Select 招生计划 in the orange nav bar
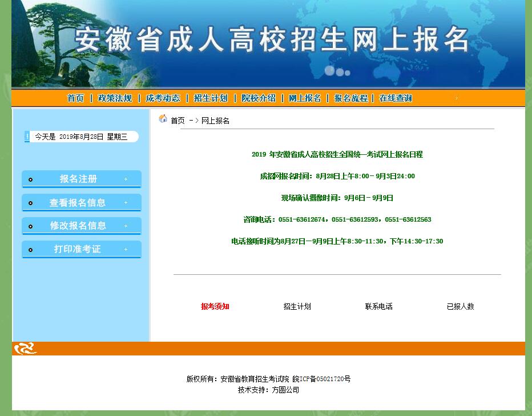 pyautogui.click(x=211, y=98)
